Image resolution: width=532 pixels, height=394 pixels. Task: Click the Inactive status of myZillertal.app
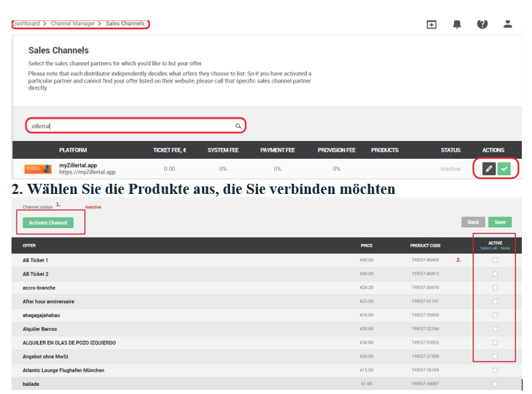(x=451, y=169)
